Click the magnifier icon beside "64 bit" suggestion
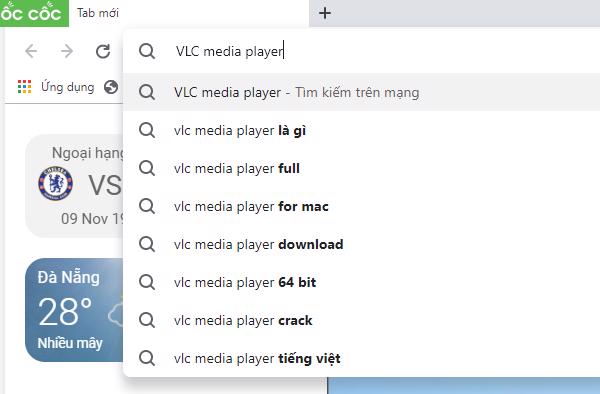Screen dimensions: 600x394 pos(147,282)
